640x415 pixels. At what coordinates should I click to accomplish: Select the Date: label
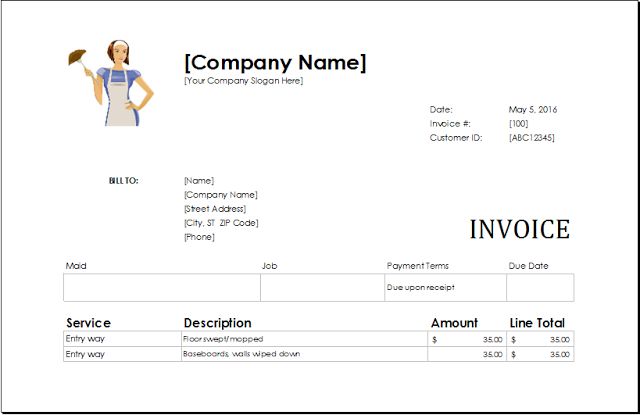[441, 109]
